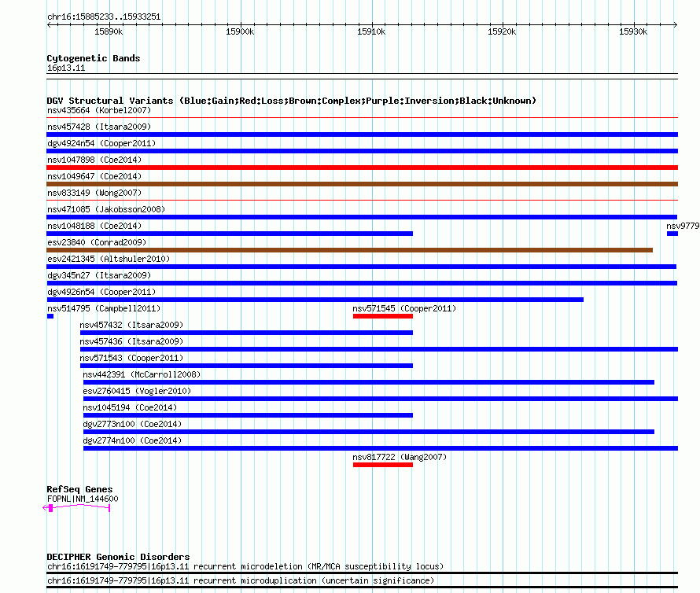Screen dimensions: 700x593
Task: Click the red nsv571545 (Cooper2011) loss bar
Action: (382, 316)
